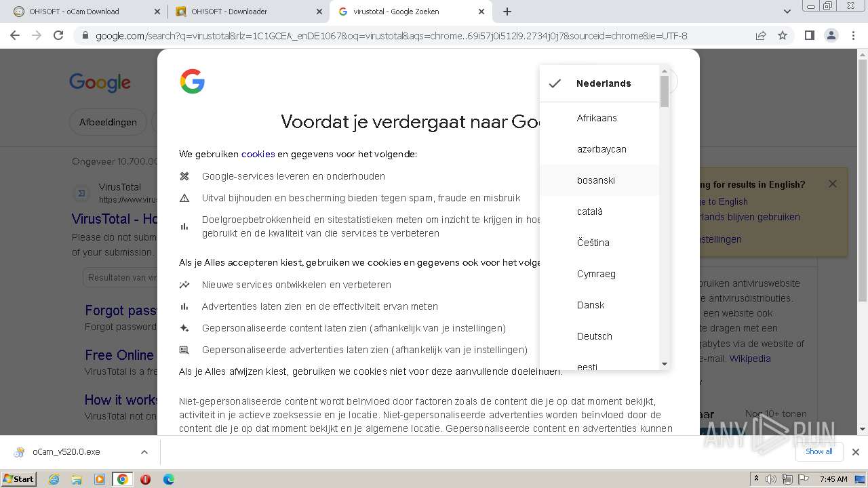Open Microsoft Edge from taskbar
This screenshot has width=868, height=488.
pos(168,479)
